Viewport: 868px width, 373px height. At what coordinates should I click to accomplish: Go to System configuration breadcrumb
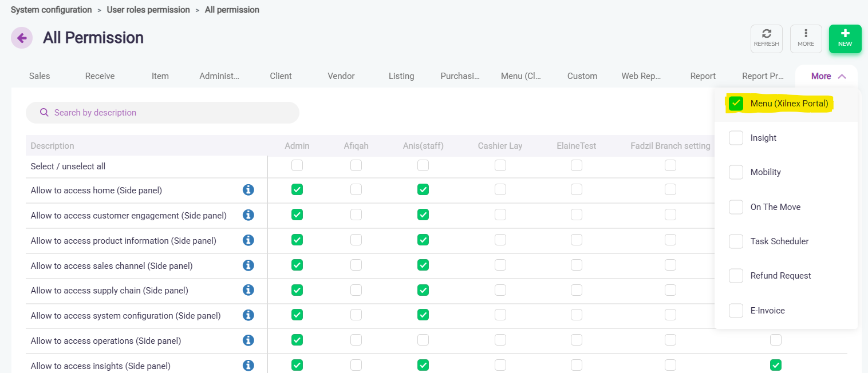51,10
